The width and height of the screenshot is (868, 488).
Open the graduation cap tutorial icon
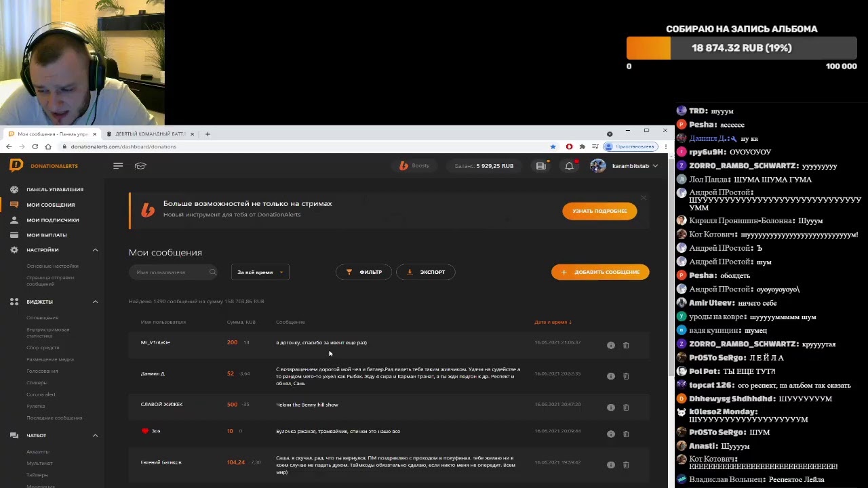[x=140, y=165]
